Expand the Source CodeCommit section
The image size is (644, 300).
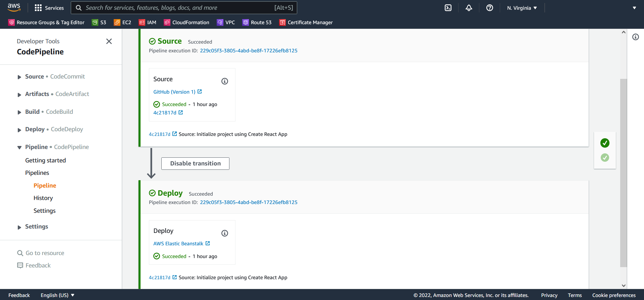click(19, 77)
